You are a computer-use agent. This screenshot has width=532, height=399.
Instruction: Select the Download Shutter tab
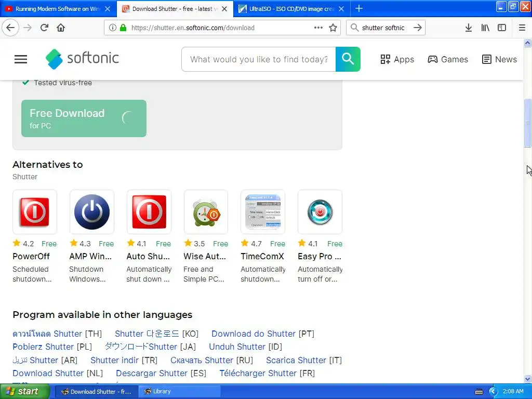(x=175, y=9)
